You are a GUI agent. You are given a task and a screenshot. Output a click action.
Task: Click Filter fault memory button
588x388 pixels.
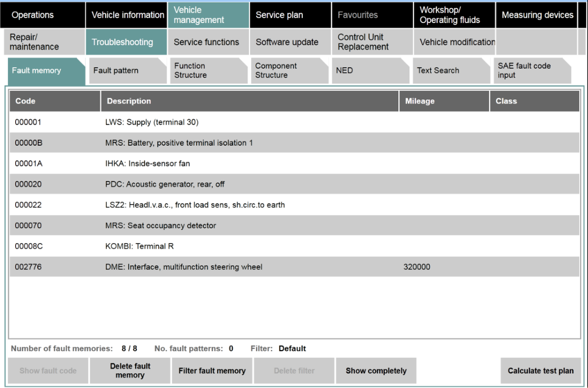212,371
